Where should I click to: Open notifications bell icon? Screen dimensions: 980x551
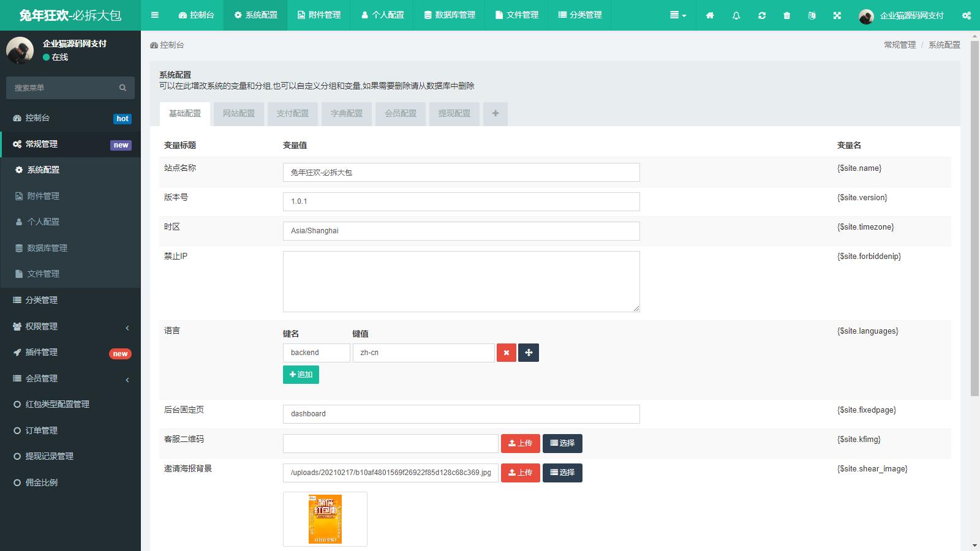pos(736,15)
